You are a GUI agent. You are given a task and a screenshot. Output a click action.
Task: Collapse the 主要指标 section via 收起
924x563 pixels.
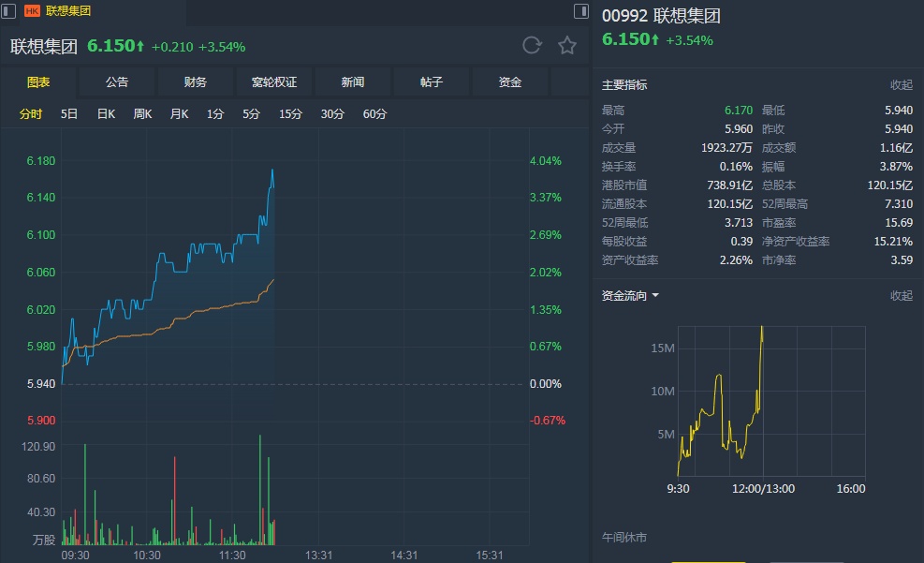point(901,85)
